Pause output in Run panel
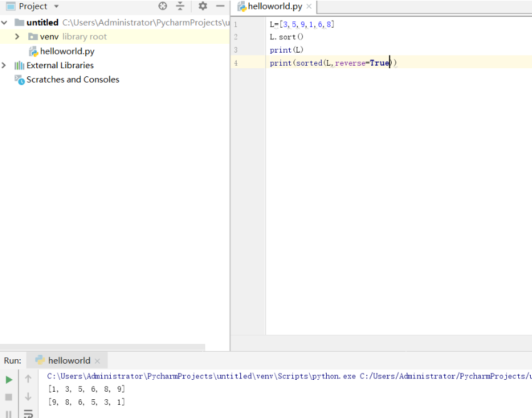This screenshot has width=532, height=418. [x=9, y=414]
